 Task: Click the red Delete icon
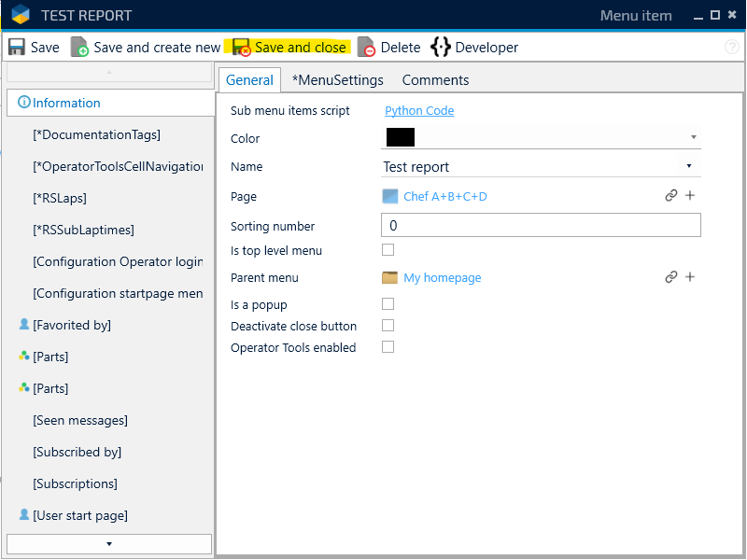367,48
